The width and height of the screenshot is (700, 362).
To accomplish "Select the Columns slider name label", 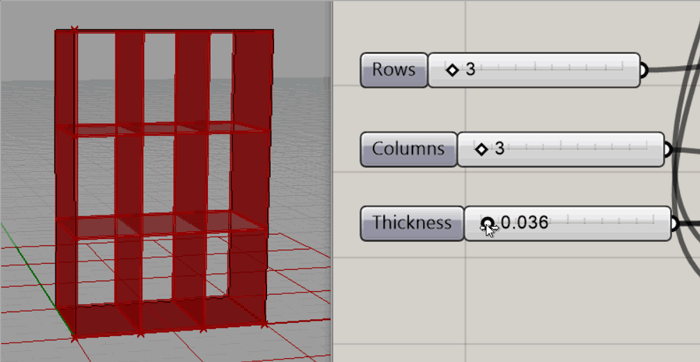I will pyautogui.click(x=408, y=149).
